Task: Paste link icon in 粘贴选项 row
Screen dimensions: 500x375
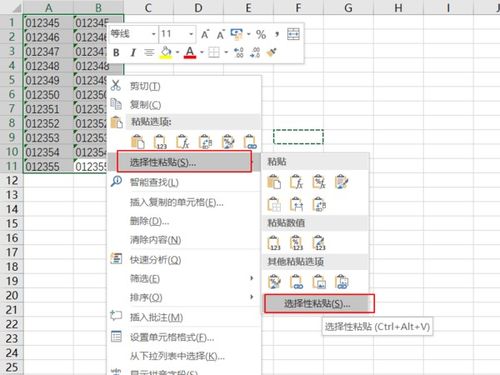Action: coord(250,142)
